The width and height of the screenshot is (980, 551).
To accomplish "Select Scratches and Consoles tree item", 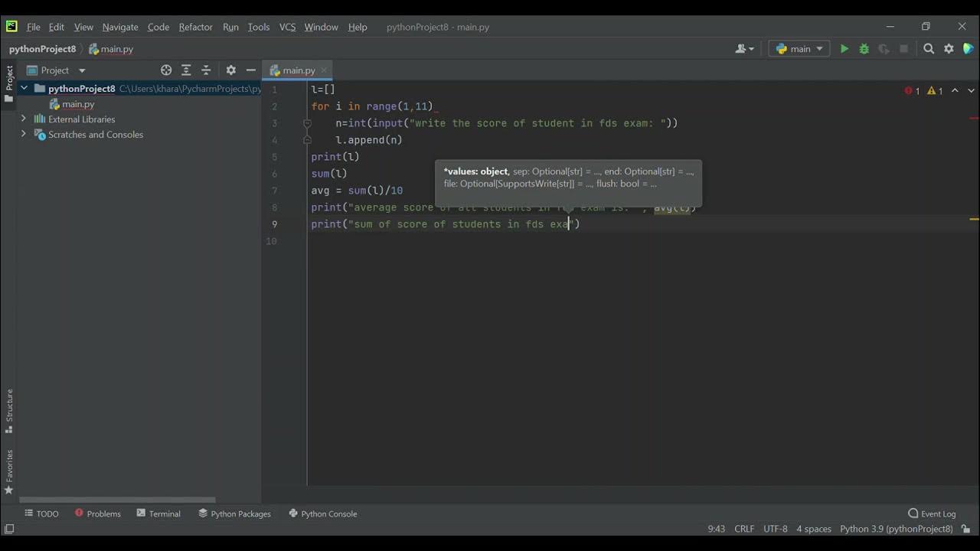I will 95,135.
